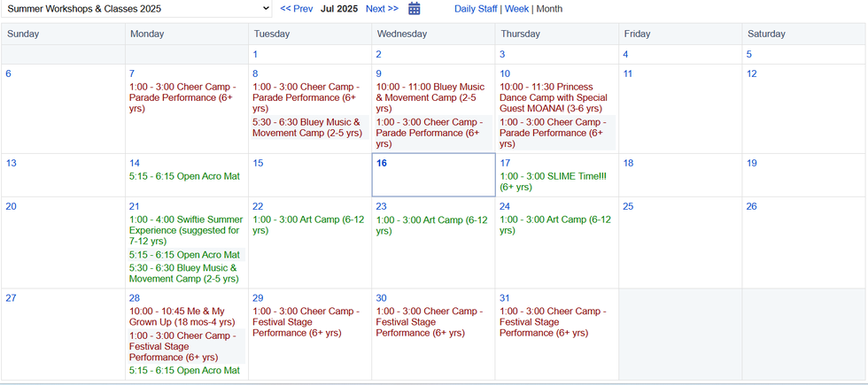Advance to next month with Next >>
Screen dimensions: 868x385
point(382,9)
